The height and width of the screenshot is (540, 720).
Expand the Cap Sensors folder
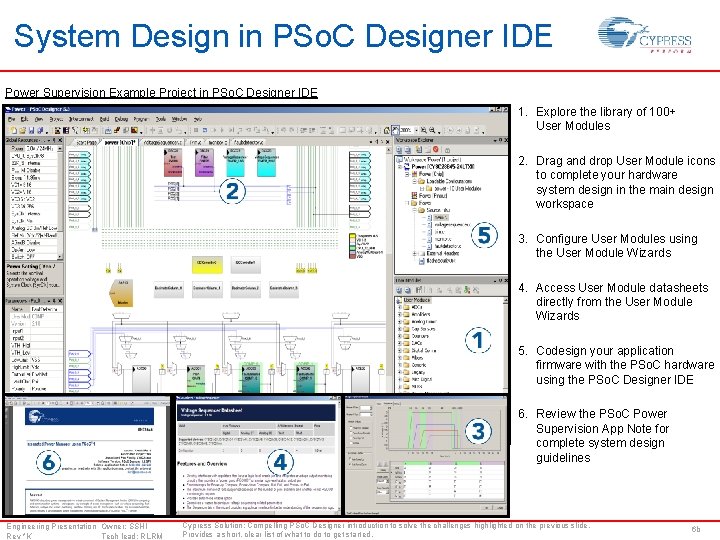point(400,329)
